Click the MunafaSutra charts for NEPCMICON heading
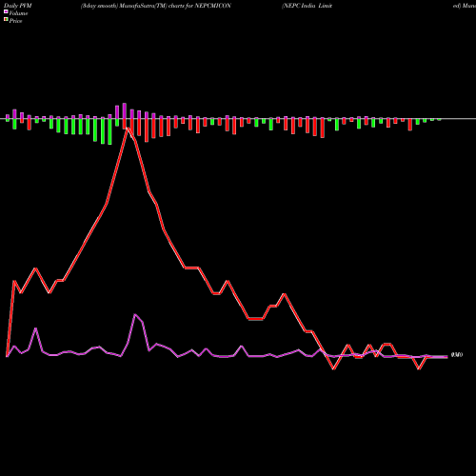Viewport: 476px width, 476px height. [x=156, y=6]
